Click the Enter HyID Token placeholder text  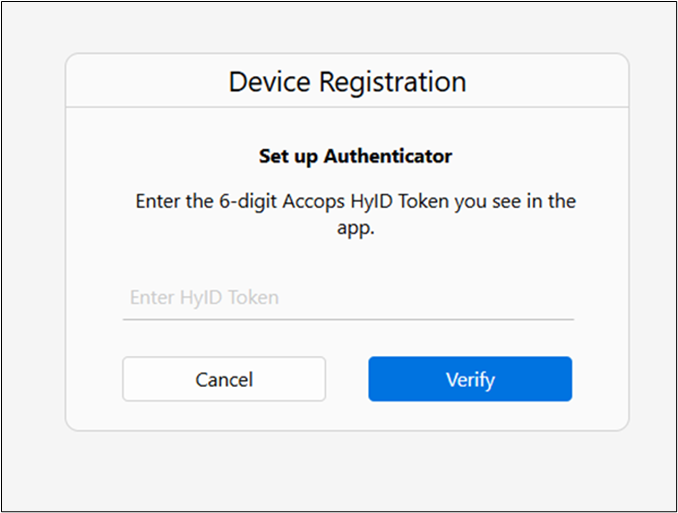point(204,298)
